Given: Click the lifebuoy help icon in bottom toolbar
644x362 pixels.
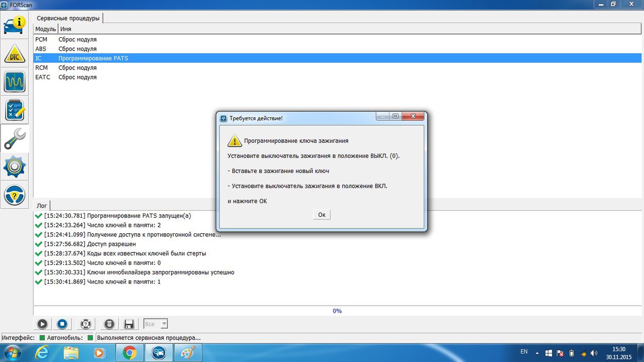Looking at the screenshot, I should point(86,324).
